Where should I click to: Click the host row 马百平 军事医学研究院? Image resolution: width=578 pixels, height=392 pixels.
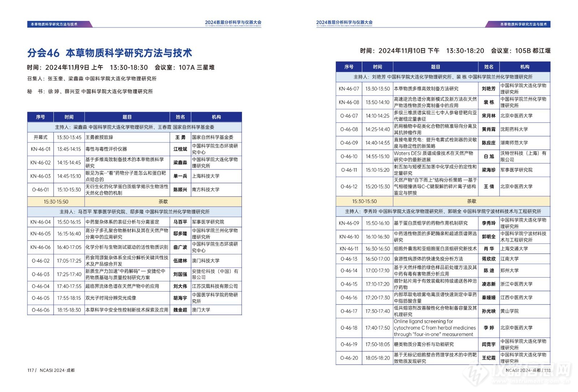[x=134, y=212]
